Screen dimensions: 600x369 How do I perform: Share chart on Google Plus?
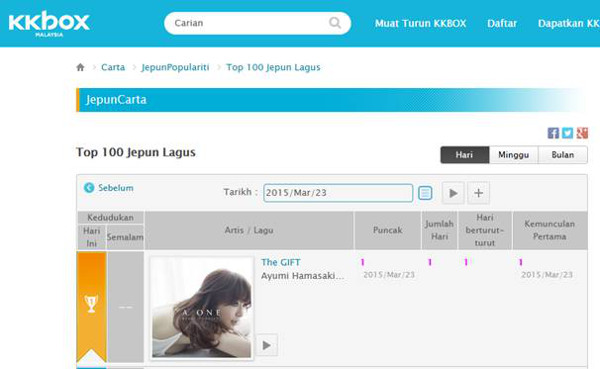point(582,133)
